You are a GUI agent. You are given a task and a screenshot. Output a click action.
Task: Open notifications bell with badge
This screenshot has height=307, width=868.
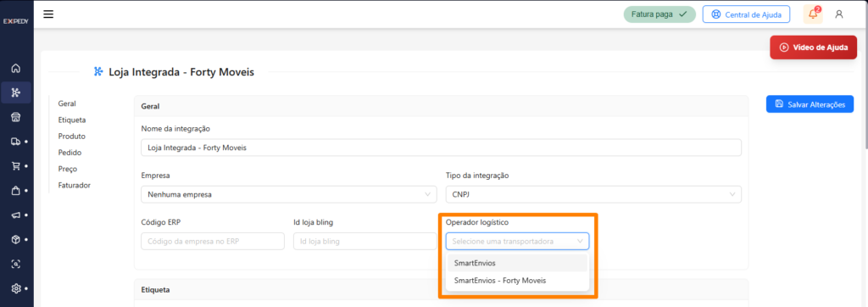click(x=813, y=14)
